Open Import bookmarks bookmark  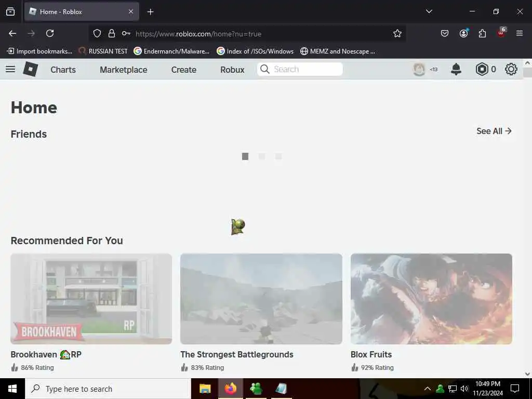[x=39, y=51]
